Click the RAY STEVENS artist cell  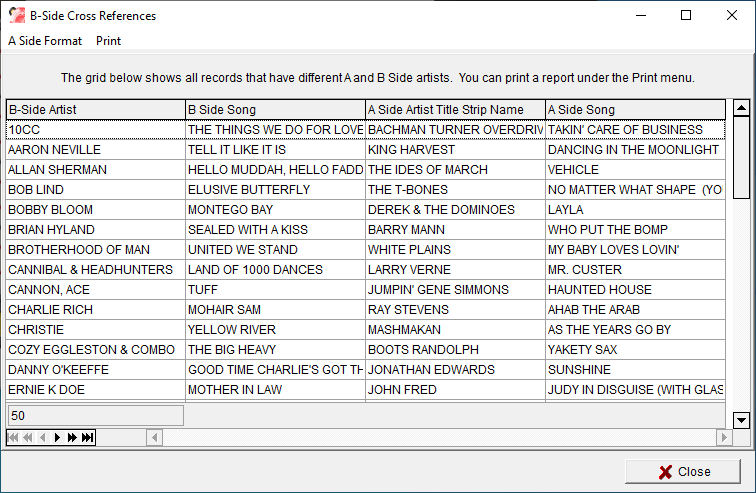point(455,310)
